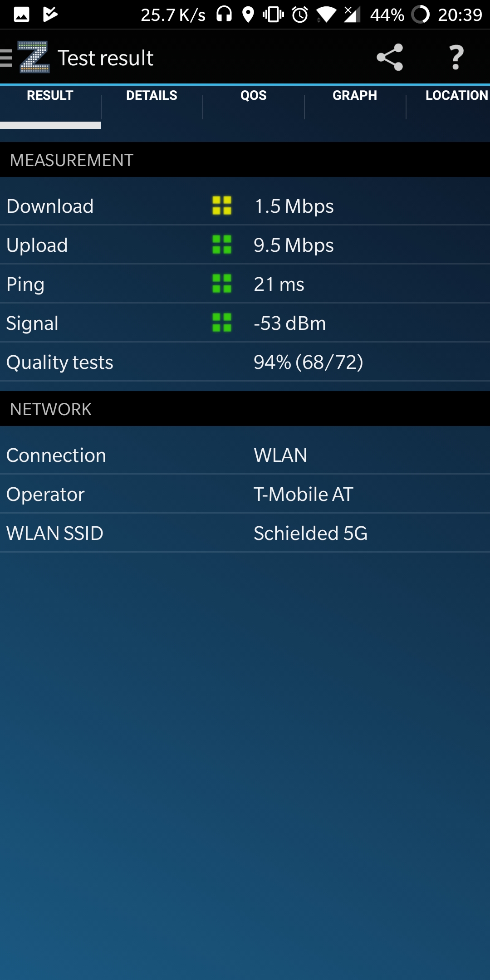This screenshot has width=490, height=980.
Task: Tap yellow Download quality indicator
Action: point(222,206)
